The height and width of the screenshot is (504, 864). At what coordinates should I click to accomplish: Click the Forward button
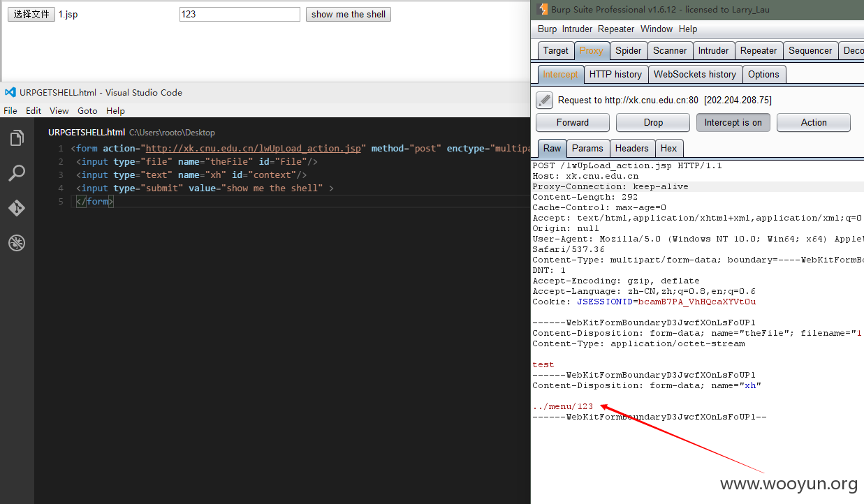[573, 122]
